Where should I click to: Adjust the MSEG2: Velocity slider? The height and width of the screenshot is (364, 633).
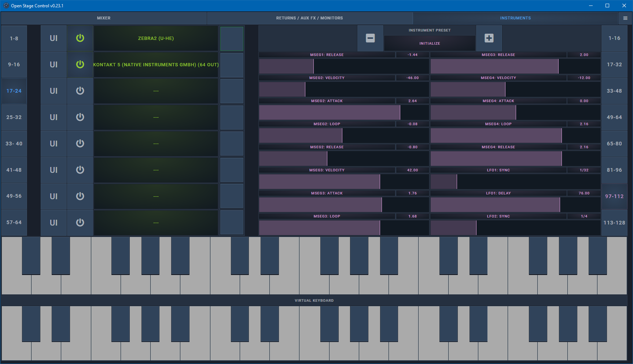344,89
